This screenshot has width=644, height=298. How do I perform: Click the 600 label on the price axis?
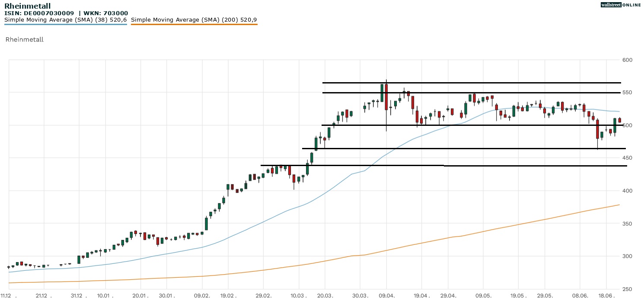coord(627,60)
